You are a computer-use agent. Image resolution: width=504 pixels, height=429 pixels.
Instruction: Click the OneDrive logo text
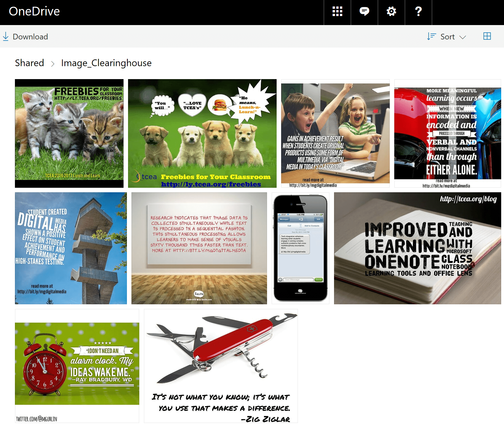(x=34, y=11)
